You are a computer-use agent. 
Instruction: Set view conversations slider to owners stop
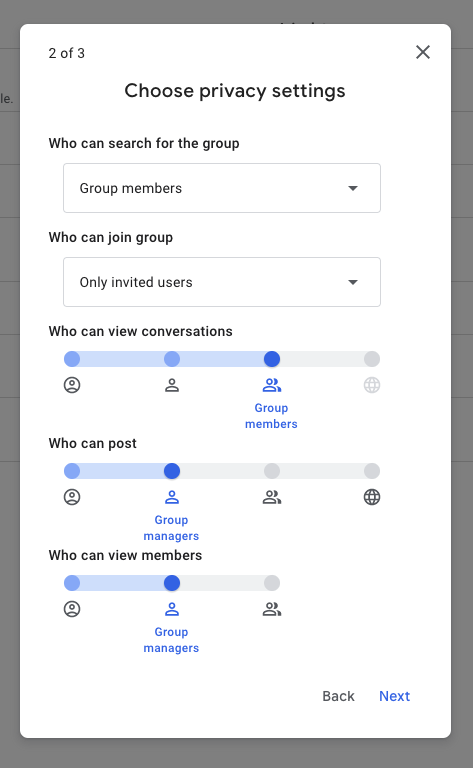(72, 359)
